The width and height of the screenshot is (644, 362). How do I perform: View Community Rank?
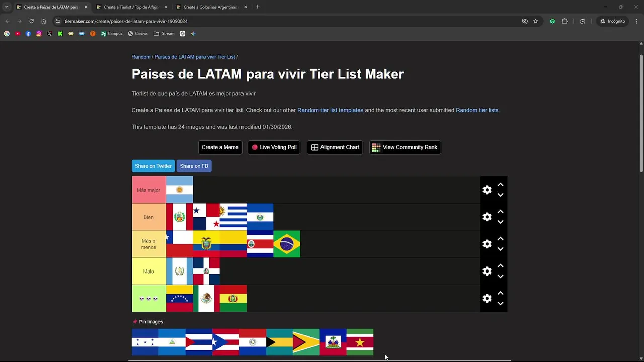[x=405, y=147]
